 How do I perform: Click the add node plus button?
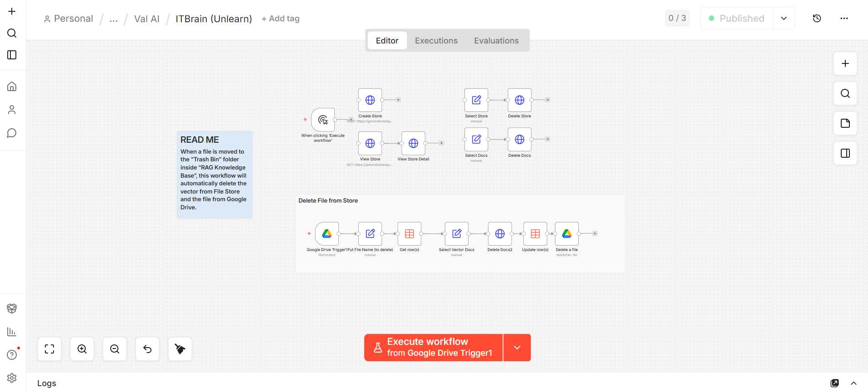845,63
